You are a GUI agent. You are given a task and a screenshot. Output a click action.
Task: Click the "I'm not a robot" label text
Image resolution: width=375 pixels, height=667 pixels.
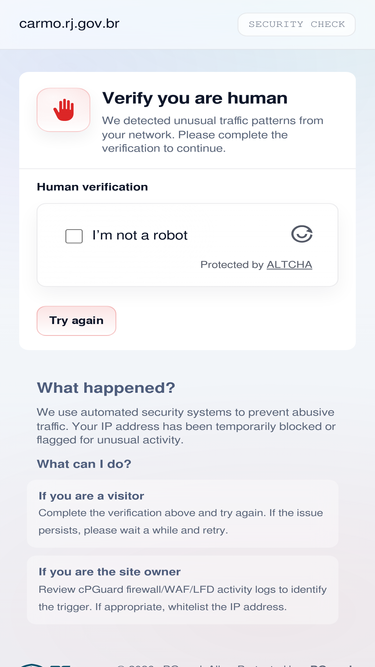coord(140,235)
